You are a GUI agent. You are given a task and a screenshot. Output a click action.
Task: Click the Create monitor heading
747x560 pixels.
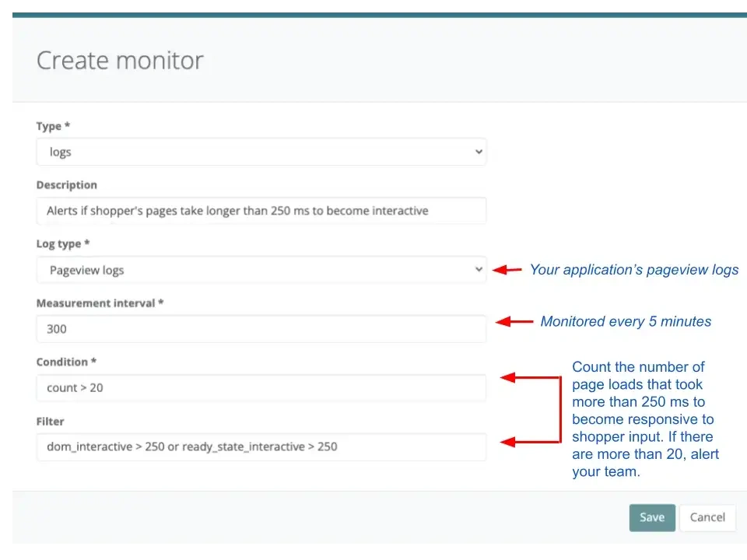click(120, 61)
